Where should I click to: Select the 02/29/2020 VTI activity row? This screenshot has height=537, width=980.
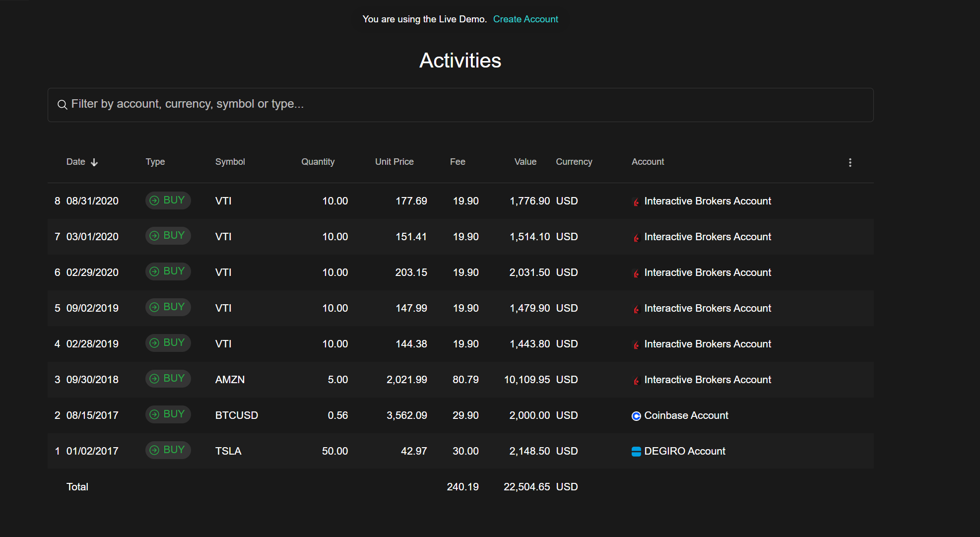click(x=397, y=272)
